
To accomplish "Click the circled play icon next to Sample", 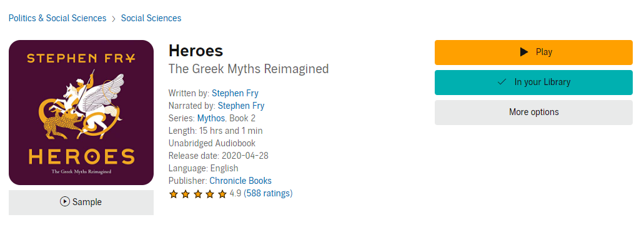I will [64, 201].
